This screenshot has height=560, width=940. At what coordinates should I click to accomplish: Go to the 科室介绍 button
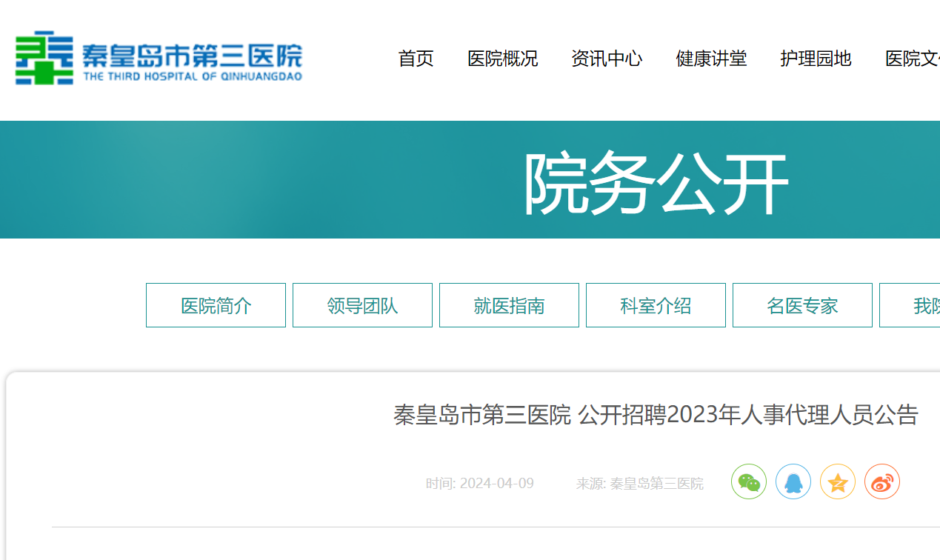point(656,305)
